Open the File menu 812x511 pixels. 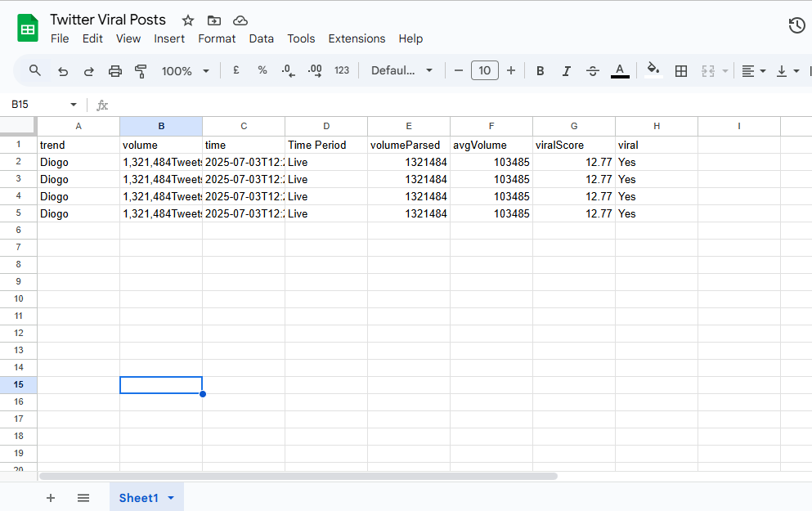tap(60, 38)
